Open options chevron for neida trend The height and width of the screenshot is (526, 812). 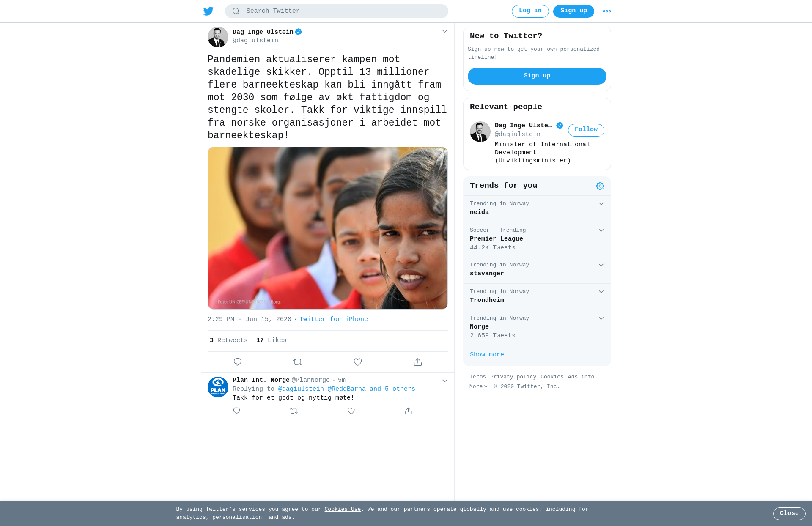(601, 204)
